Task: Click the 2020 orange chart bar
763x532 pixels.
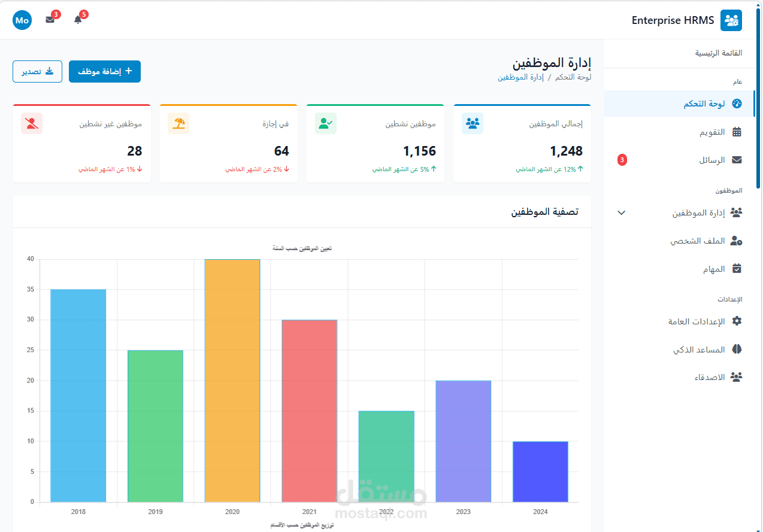Action: point(232,381)
